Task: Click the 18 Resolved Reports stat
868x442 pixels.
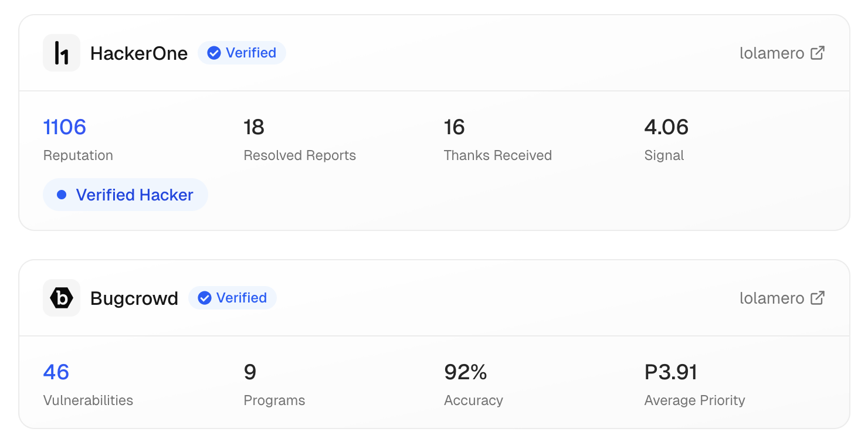Action: (254, 127)
